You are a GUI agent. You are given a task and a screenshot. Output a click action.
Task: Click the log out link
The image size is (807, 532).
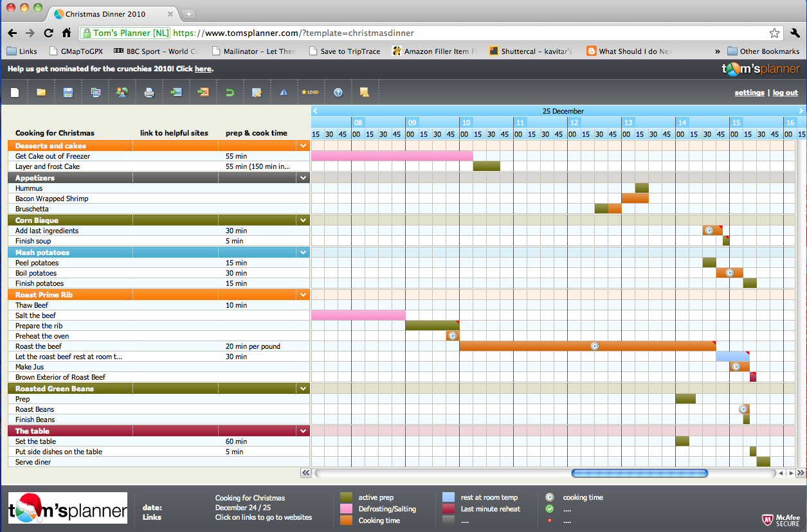click(785, 93)
